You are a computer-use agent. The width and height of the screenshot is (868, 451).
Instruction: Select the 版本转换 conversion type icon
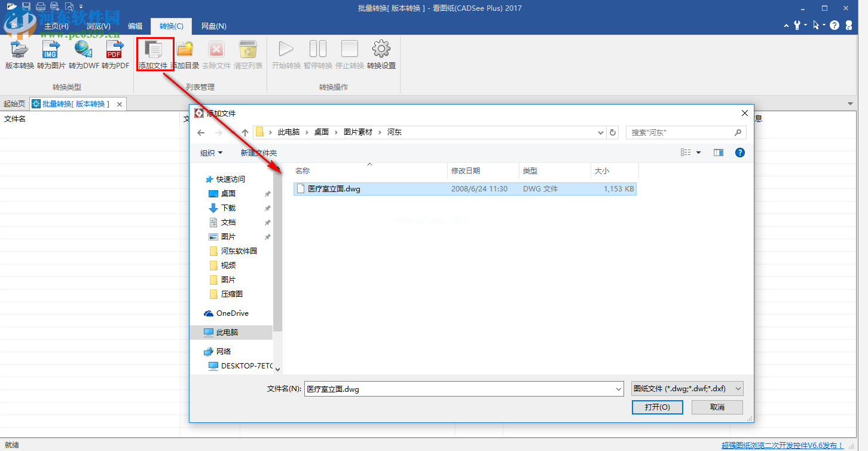(x=19, y=49)
